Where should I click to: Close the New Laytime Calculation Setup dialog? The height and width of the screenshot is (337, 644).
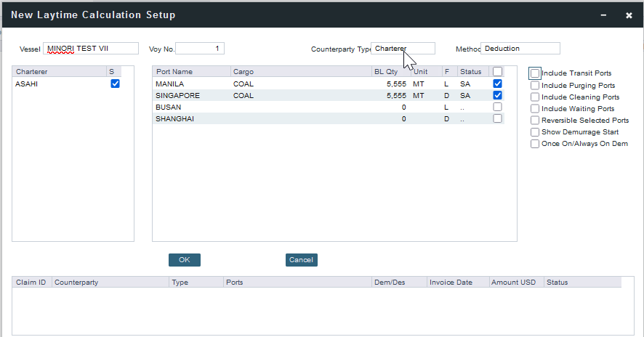[x=629, y=15]
